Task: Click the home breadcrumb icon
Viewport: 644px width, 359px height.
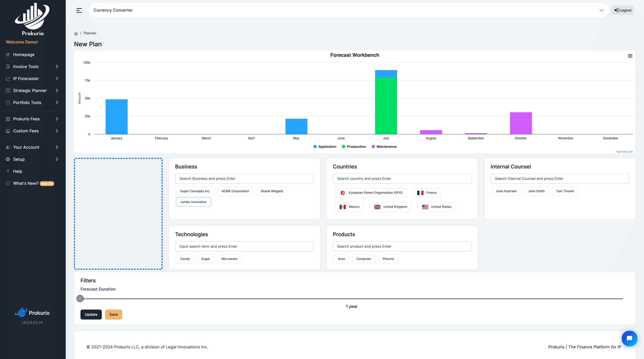Action: point(76,33)
